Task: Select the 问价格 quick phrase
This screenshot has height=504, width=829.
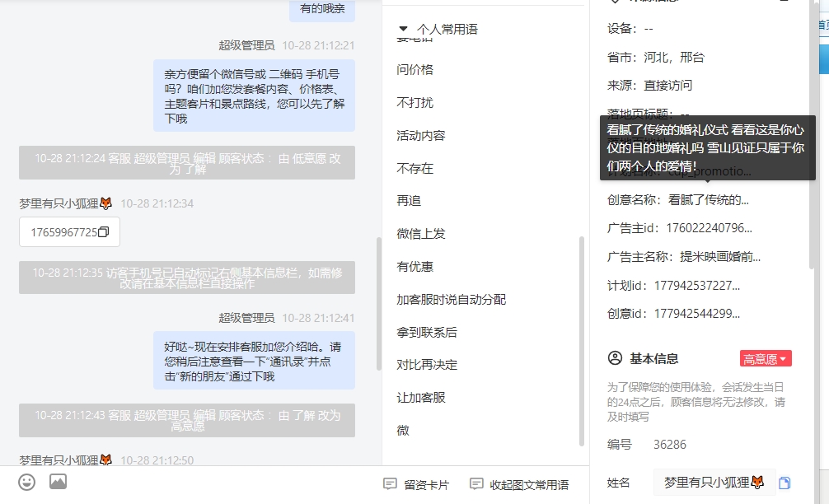Action: click(415, 70)
